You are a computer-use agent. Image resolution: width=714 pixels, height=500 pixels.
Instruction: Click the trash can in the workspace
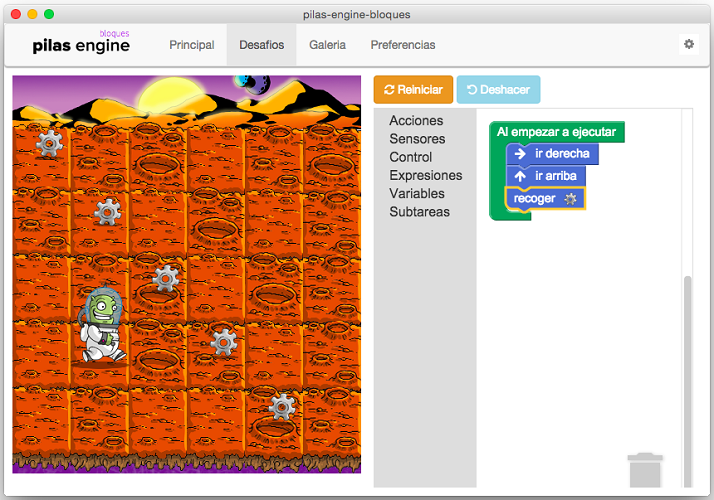click(x=645, y=470)
